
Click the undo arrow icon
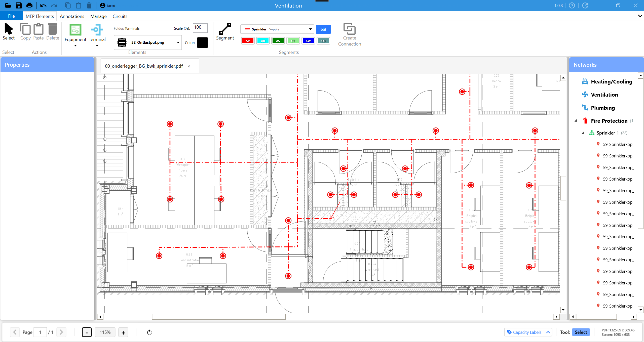click(43, 6)
